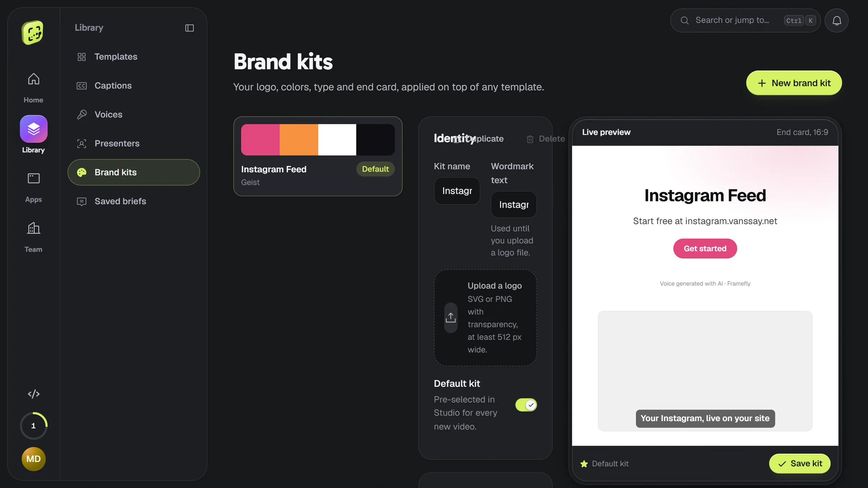Click the Framefly logo icon

click(x=33, y=33)
